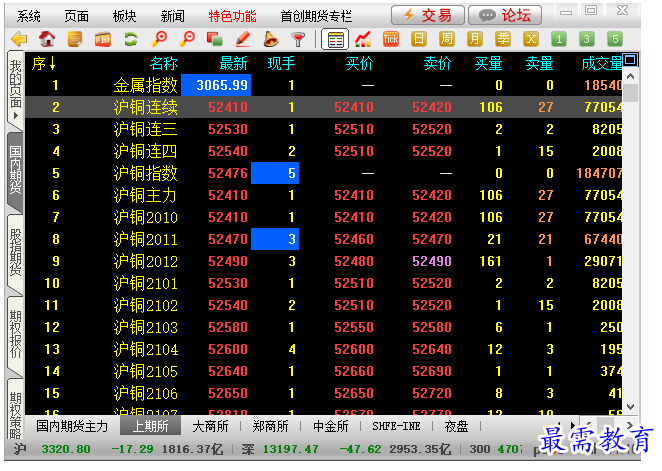The image size is (662, 471).
Task: Select the daily (日) period icon
Action: (419, 39)
